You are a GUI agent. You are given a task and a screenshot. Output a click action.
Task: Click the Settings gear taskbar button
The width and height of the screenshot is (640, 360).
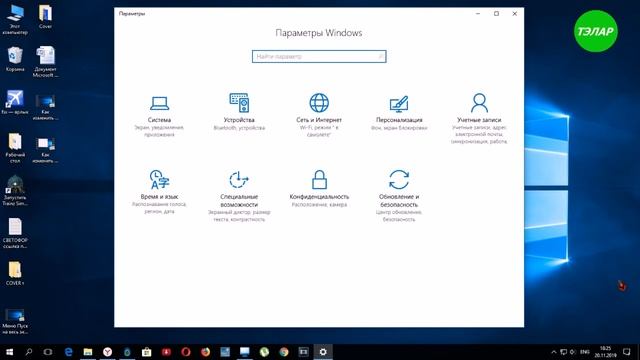(x=323, y=352)
